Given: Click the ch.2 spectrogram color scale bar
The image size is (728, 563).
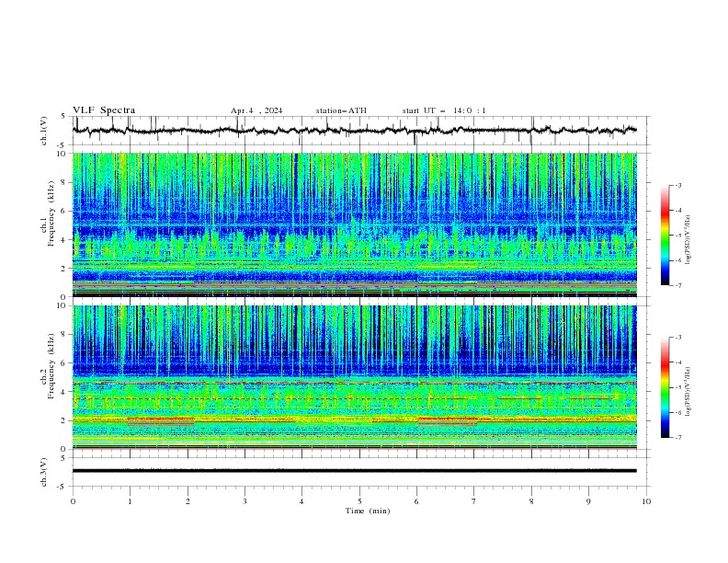Looking at the screenshot, I should pyautogui.click(x=665, y=387).
